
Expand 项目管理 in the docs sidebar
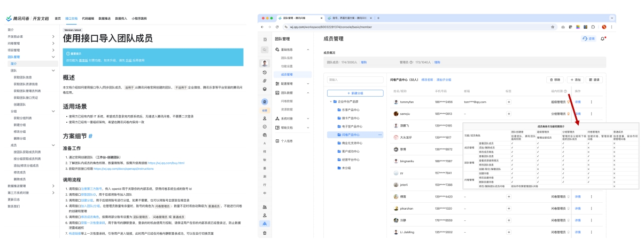click(52, 50)
